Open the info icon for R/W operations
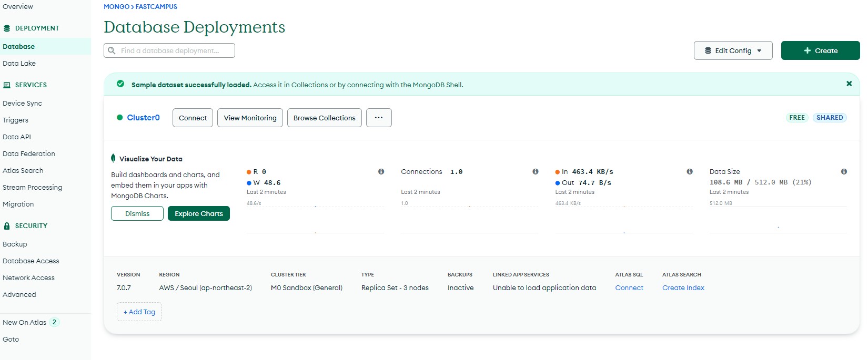The width and height of the screenshot is (868, 360). coord(381,171)
